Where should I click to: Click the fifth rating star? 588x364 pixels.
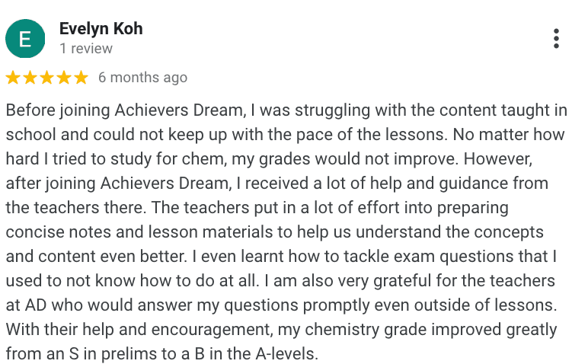81,78
